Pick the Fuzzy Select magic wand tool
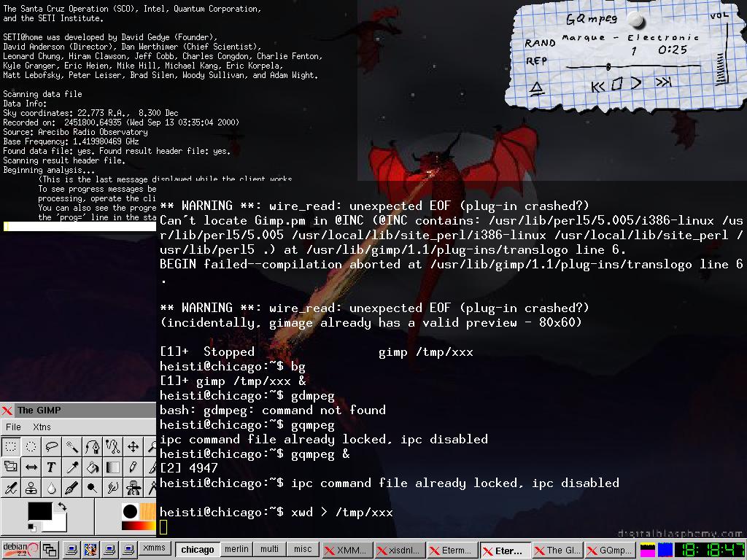This screenshot has height=560, width=747. [x=71, y=446]
